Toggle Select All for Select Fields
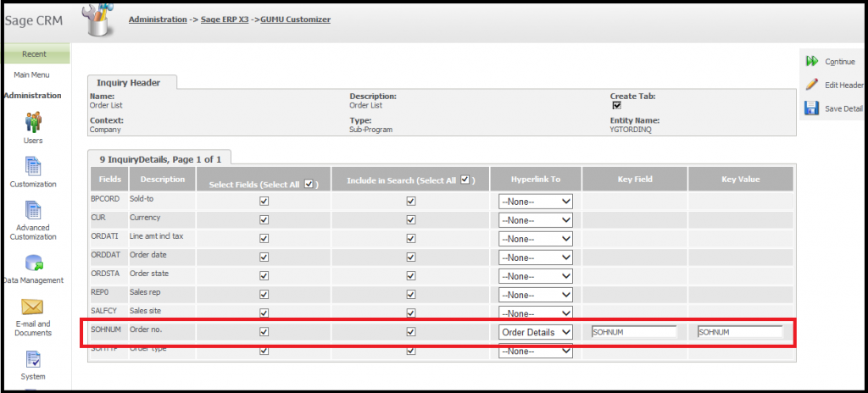Screen dimensions: 868x393 (x=309, y=184)
